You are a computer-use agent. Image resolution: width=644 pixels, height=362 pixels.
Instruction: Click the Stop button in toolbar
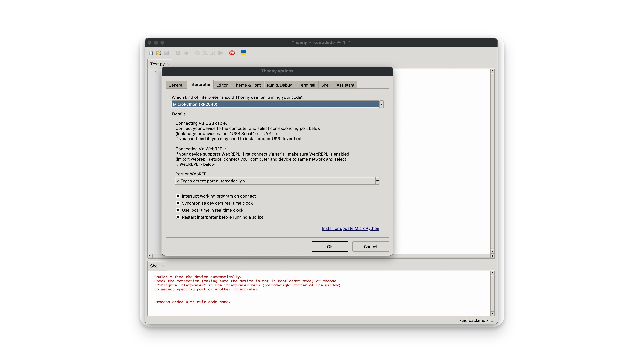(x=232, y=53)
